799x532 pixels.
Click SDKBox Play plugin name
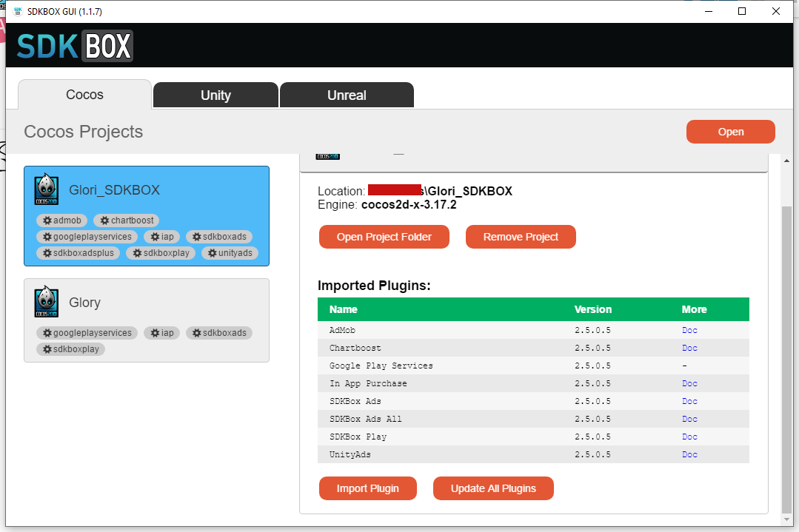pyautogui.click(x=358, y=437)
